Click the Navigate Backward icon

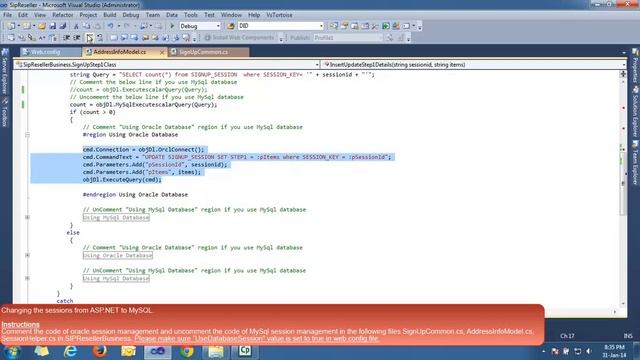point(143,26)
